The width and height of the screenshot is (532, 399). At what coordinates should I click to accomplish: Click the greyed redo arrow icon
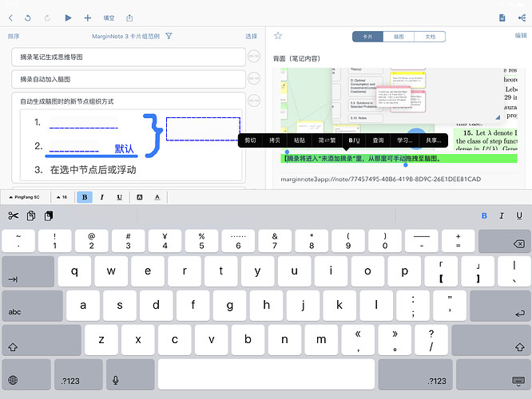point(47,18)
